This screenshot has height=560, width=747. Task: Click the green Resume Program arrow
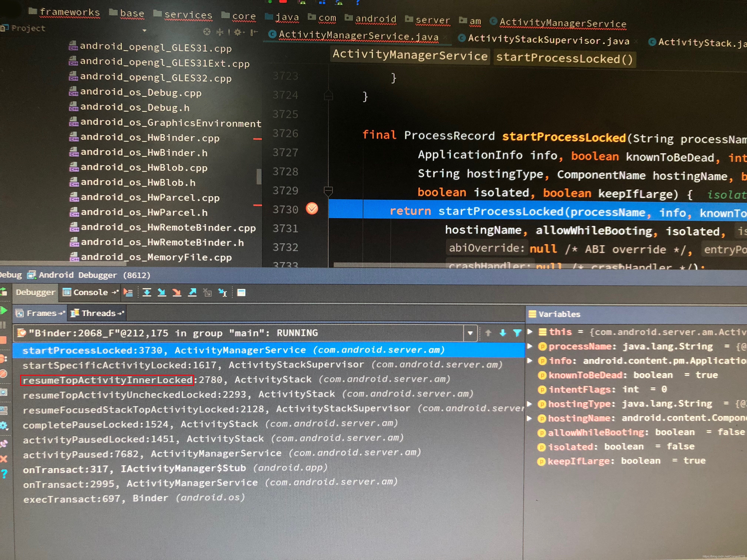click(x=4, y=310)
